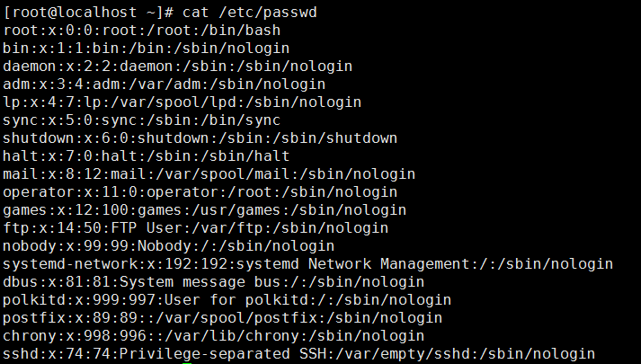641x364 pixels.
Task: Click the root user entry line
Action: click(142, 31)
